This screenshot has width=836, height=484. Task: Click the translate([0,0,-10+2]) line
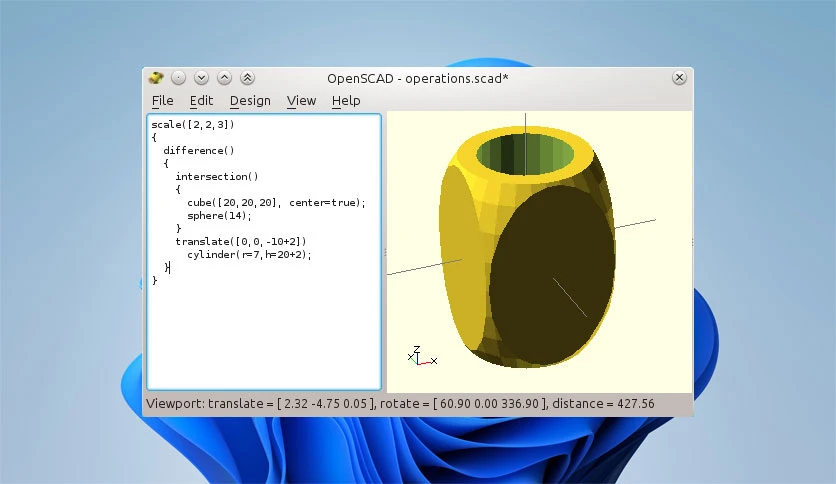pos(240,241)
